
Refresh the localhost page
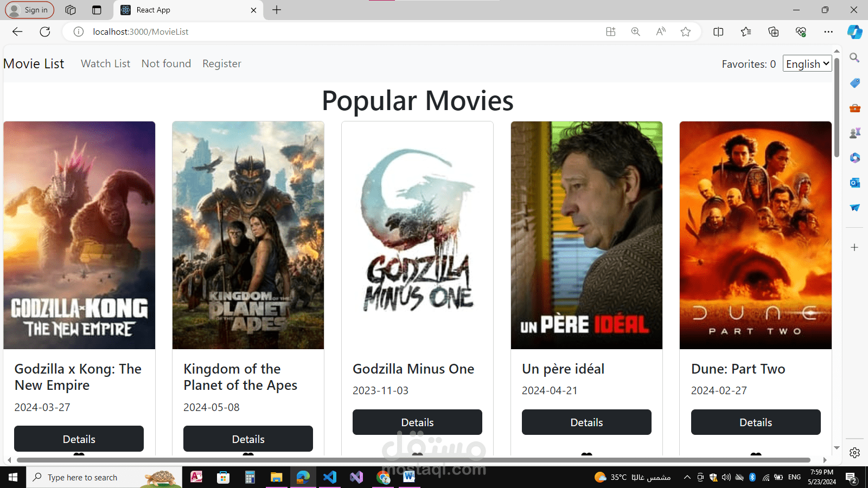[x=45, y=31]
